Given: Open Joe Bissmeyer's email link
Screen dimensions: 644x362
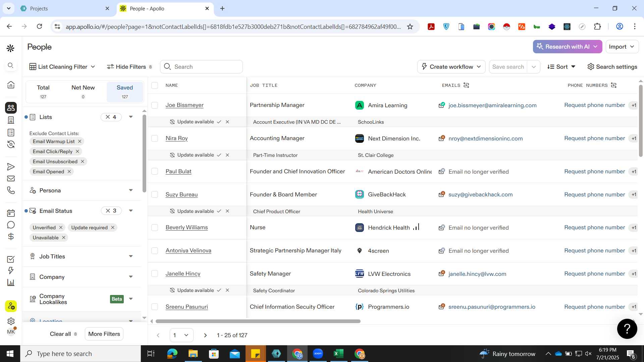Looking at the screenshot, I should pyautogui.click(x=492, y=105).
